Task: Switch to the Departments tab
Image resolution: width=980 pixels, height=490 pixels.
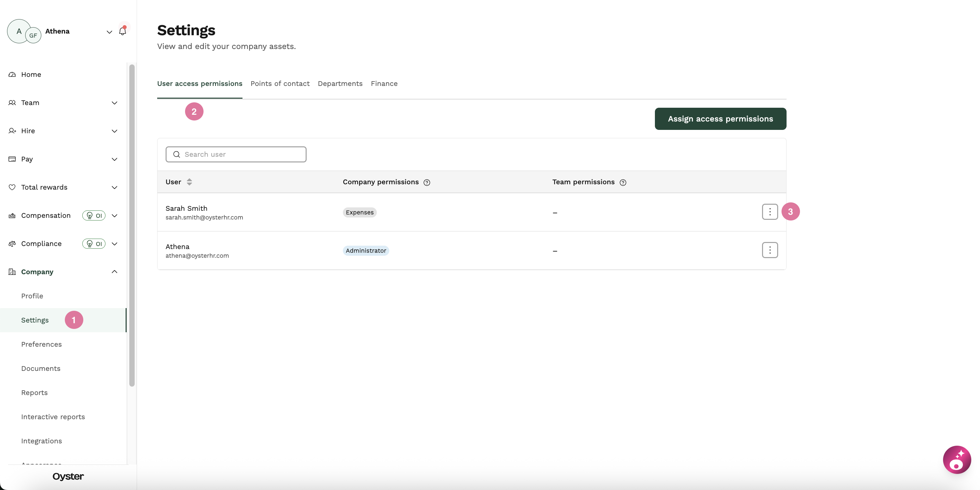Action: (x=340, y=84)
